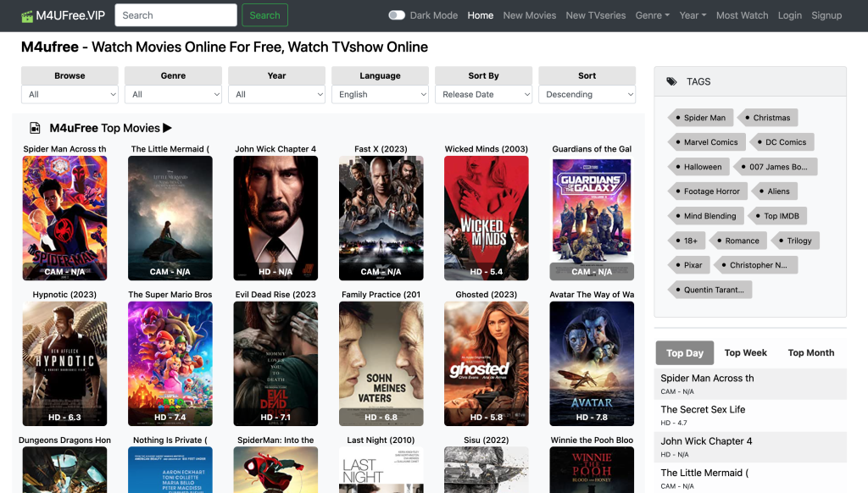Click the play arrow after Top Movies
868x493 pixels.
pyautogui.click(x=168, y=128)
